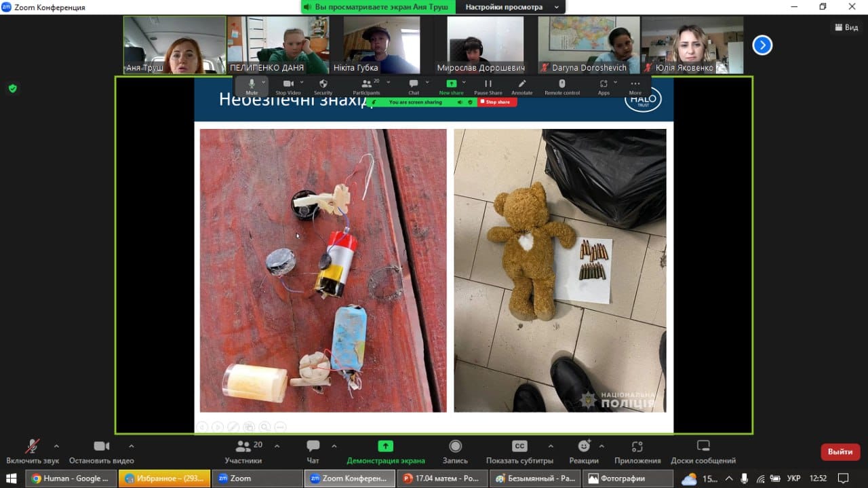
Task: Open the Reactions smiley icon
Action: coord(583,447)
